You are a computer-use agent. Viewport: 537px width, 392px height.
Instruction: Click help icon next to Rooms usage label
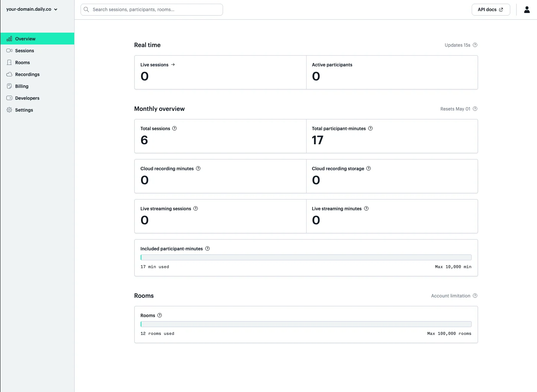coord(160,315)
